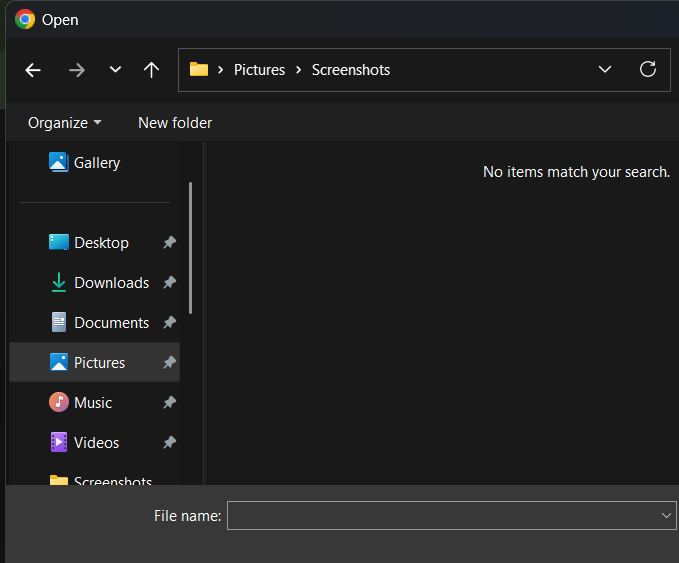
Task: Open address bar previous locations dropdown
Action: coord(605,69)
